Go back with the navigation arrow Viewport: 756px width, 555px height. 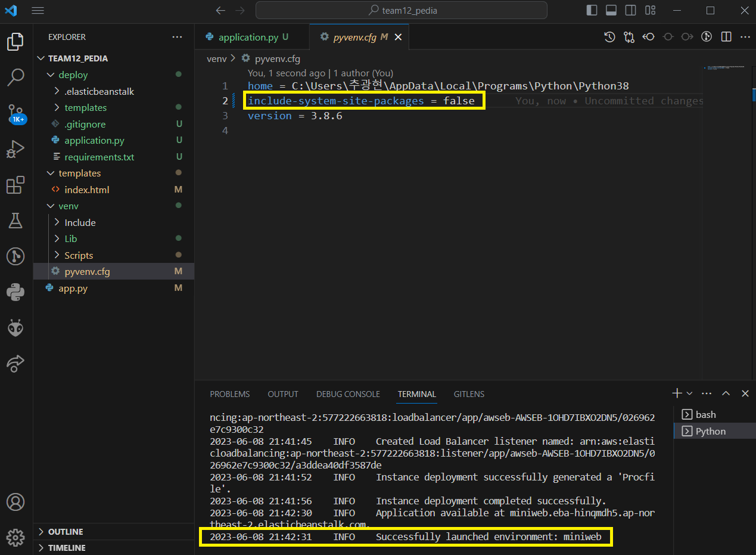click(x=220, y=11)
